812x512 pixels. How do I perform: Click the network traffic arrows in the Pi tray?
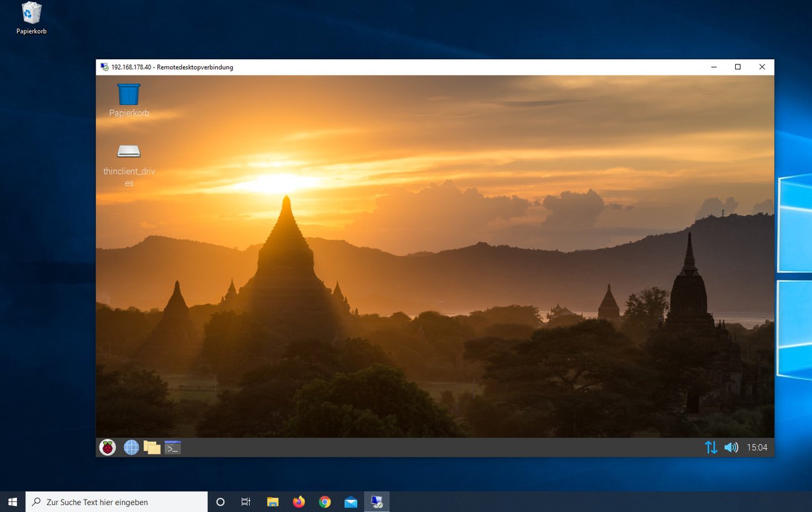(x=711, y=447)
